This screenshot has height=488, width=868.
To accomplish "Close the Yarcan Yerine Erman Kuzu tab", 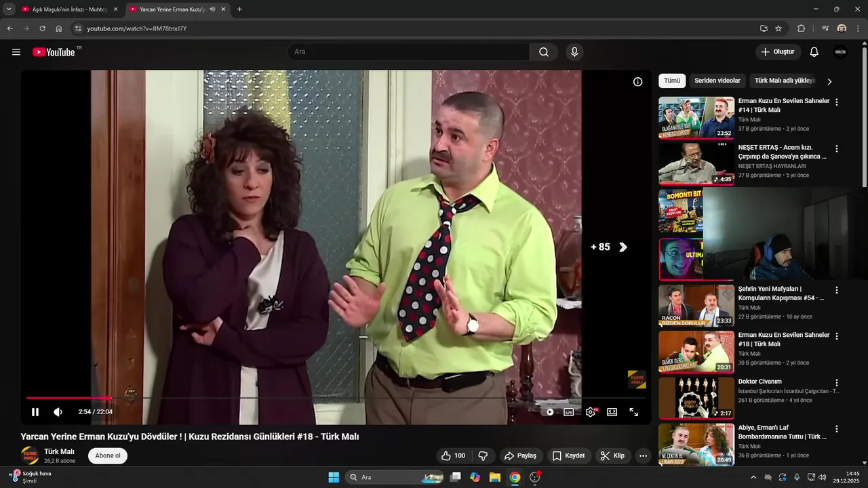I will coord(223,9).
